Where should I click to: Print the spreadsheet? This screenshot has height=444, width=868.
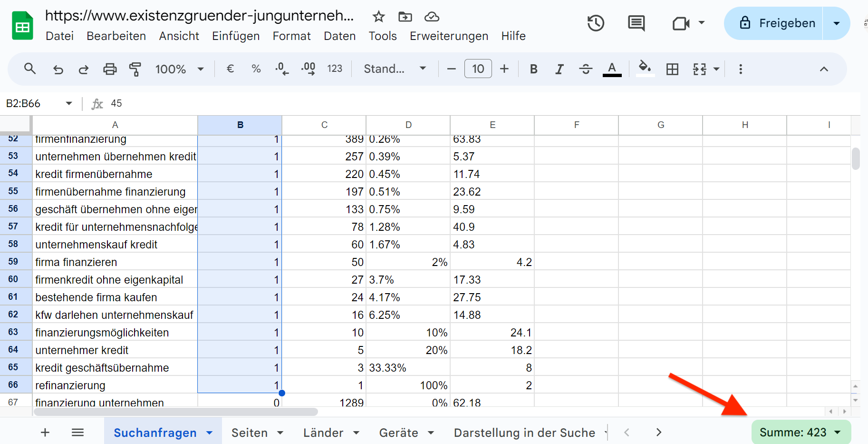click(110, 69)
